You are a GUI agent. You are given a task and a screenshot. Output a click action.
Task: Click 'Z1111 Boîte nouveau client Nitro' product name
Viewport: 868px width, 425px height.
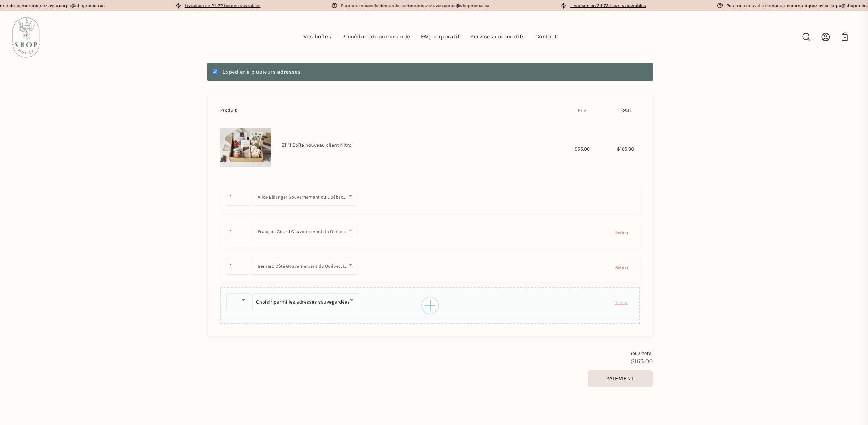(317, 145)
